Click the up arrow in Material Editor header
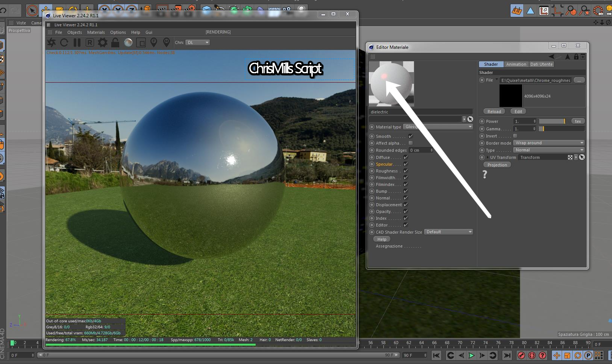 click(568, 57)
